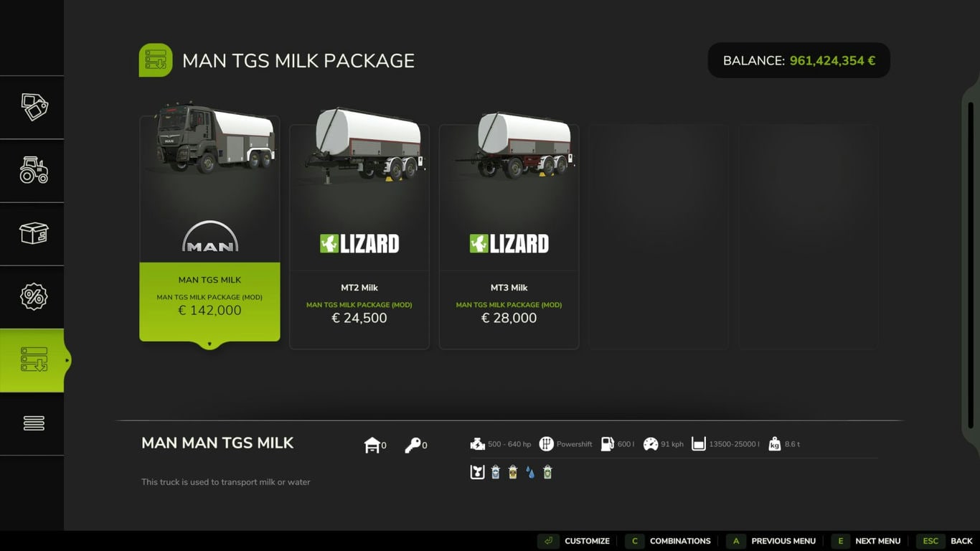Click the vertical scrollbar on right edge
The image size is (980, 551).
(x=971, y=265)
